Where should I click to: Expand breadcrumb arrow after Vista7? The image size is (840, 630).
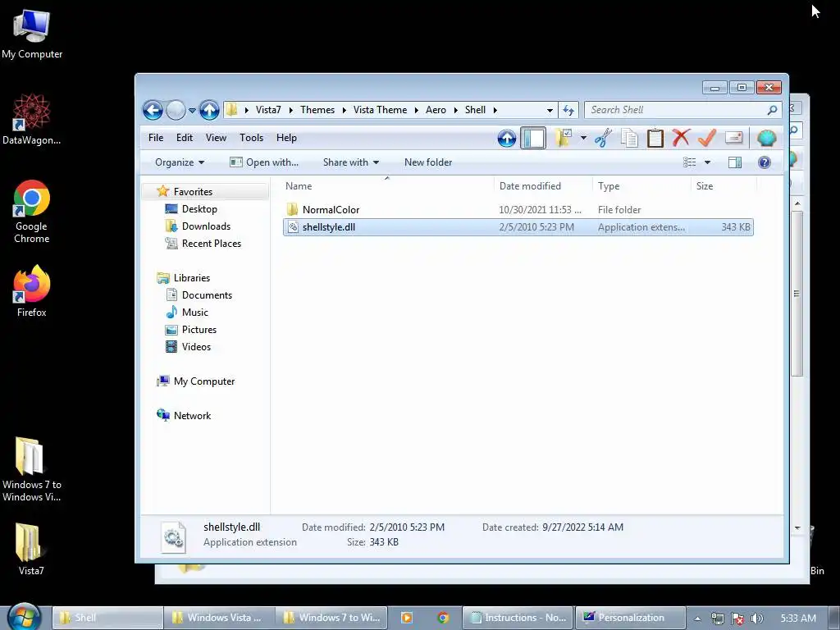pyautogui.click(x=290, y=111)
